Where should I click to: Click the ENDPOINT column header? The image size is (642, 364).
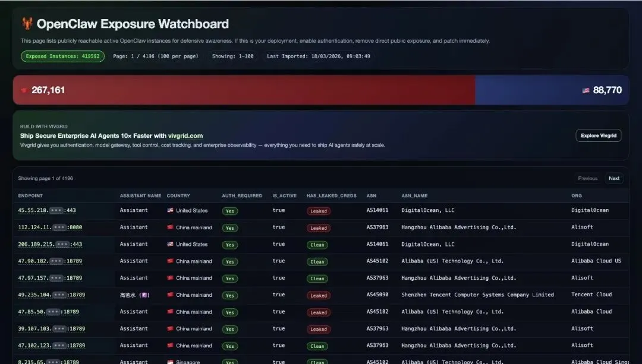pos(30,196)
